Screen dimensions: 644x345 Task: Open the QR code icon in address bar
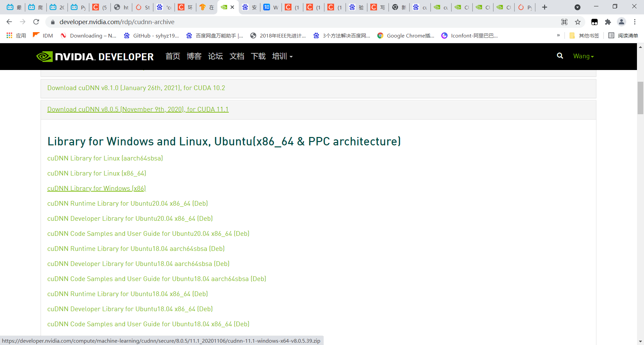565,22
